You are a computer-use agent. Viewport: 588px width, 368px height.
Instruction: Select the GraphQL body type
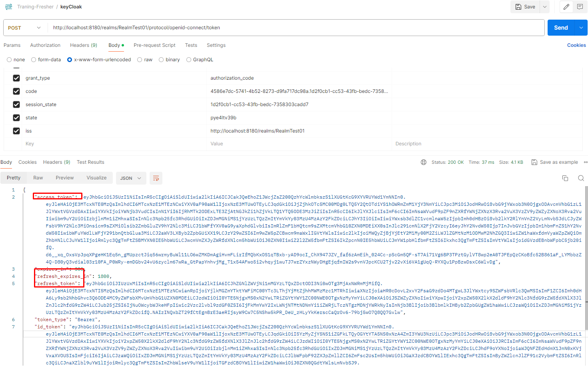click(x=189, y=60)
